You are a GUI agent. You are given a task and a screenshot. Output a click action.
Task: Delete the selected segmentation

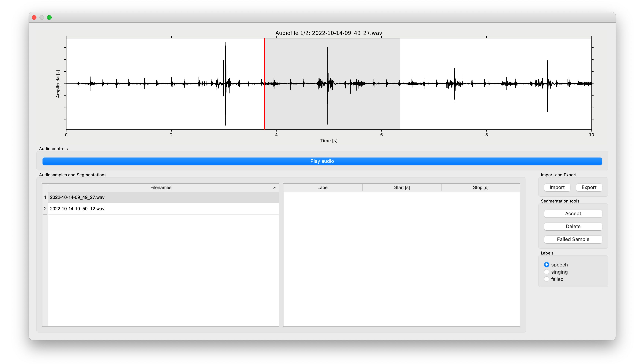pos(573,226)
